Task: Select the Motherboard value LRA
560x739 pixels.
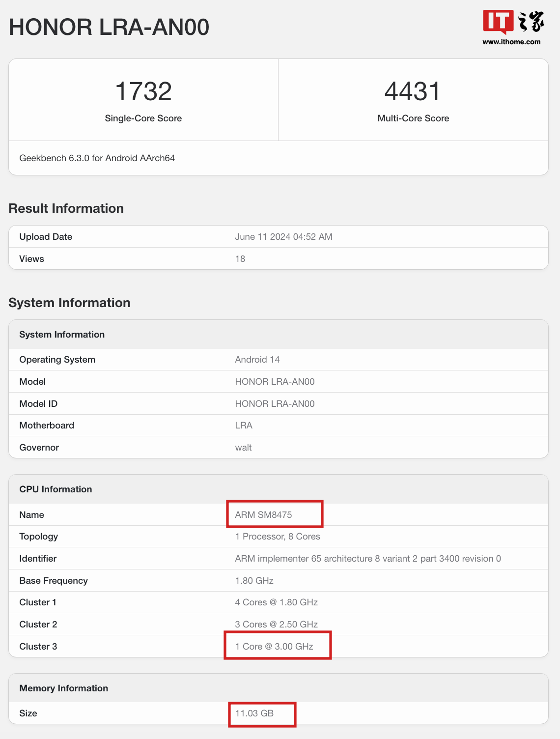Action: coord(244,425)
